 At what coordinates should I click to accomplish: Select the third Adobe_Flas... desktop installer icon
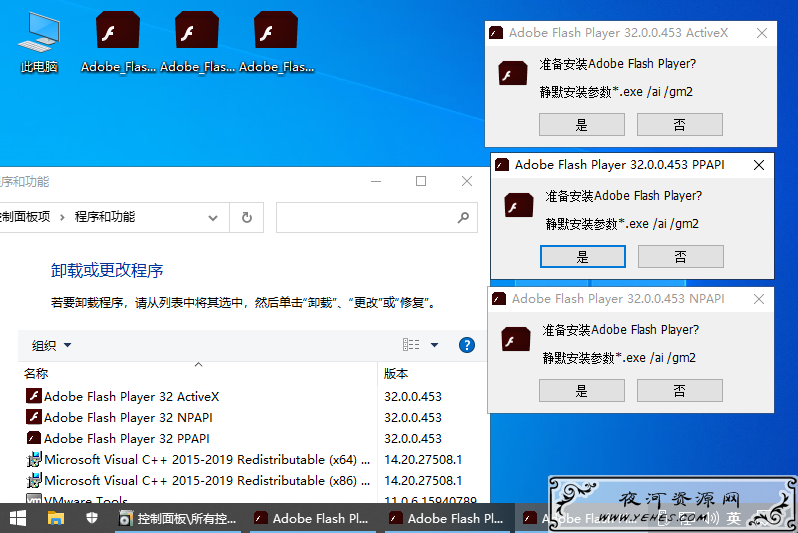coord(276,42)
